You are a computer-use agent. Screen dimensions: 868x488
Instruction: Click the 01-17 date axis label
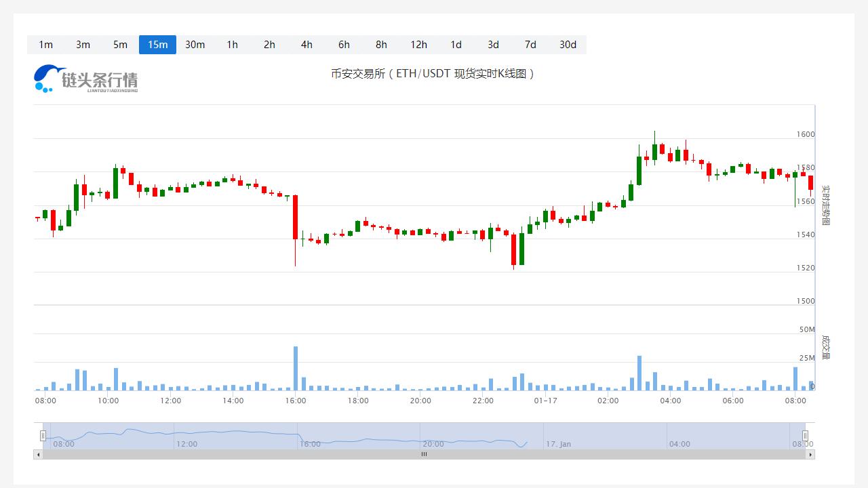pos(545,401)
